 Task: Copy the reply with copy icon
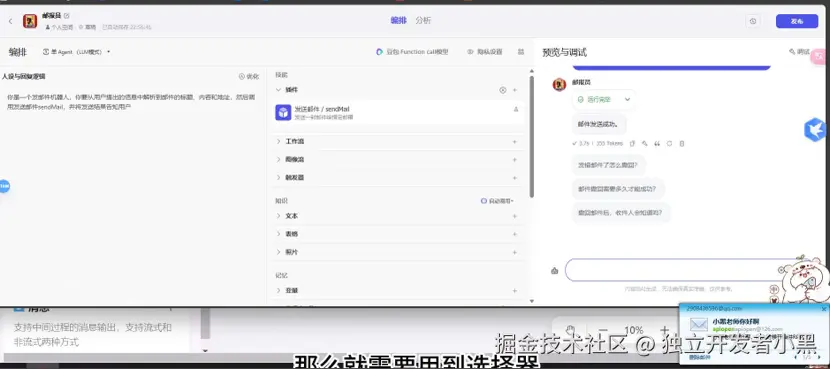pos(632,143)
